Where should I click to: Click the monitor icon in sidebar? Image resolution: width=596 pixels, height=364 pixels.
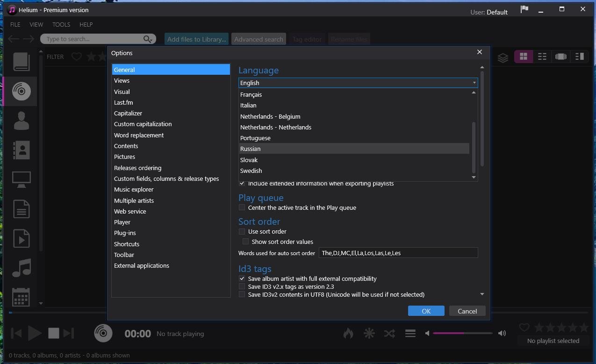click(x=22, y=179)
